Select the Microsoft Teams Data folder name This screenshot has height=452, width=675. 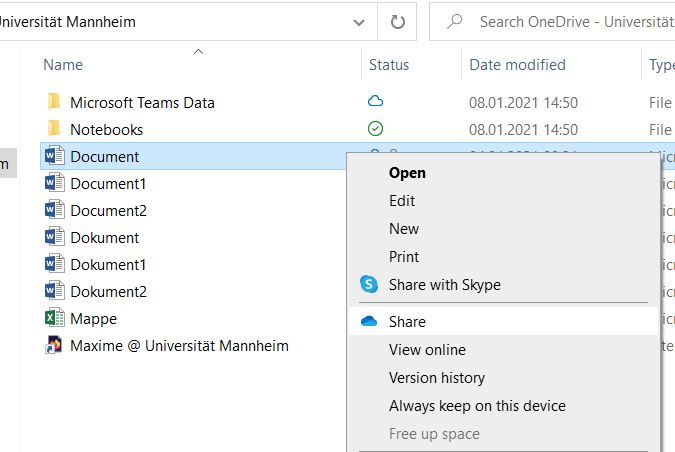pyautogui.click(x=142, y=102)
